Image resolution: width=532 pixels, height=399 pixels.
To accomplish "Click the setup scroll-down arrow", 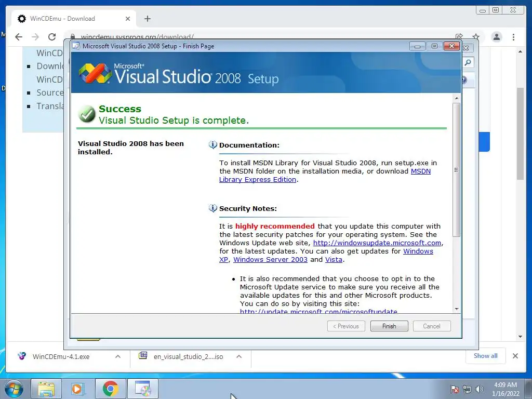I will [456, 309].
